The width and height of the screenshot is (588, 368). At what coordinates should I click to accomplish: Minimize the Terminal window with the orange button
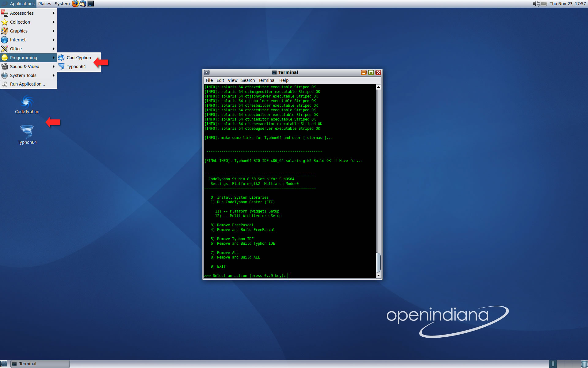pos(364,72)
